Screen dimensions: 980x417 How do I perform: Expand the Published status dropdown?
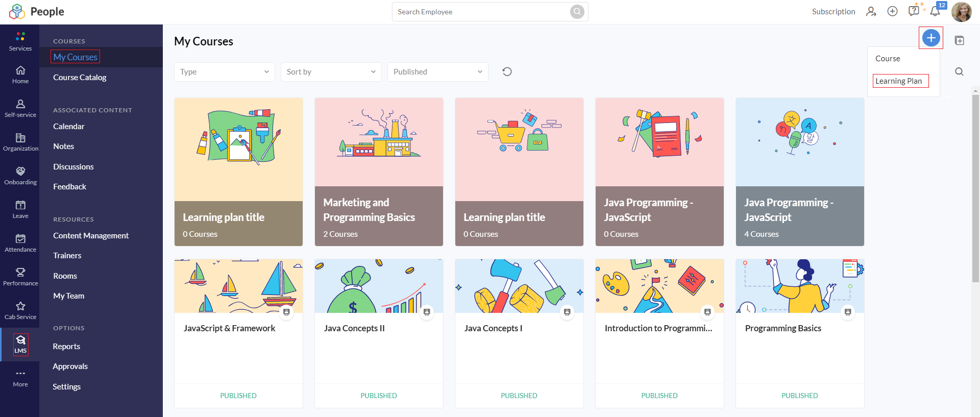[x=438, y=72]
